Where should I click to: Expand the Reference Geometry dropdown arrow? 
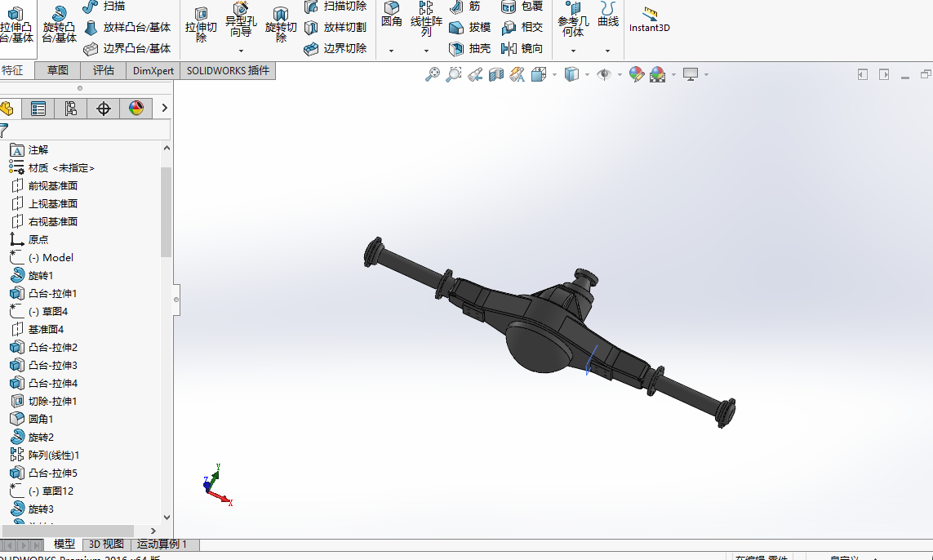coord(573,51)
